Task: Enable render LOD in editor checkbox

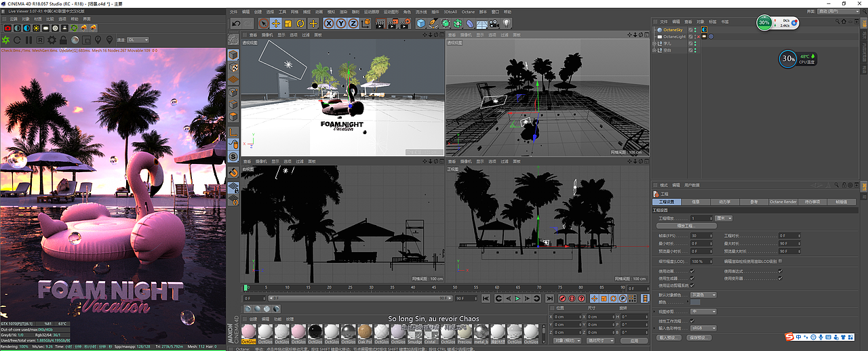Action: coord(780,261)
